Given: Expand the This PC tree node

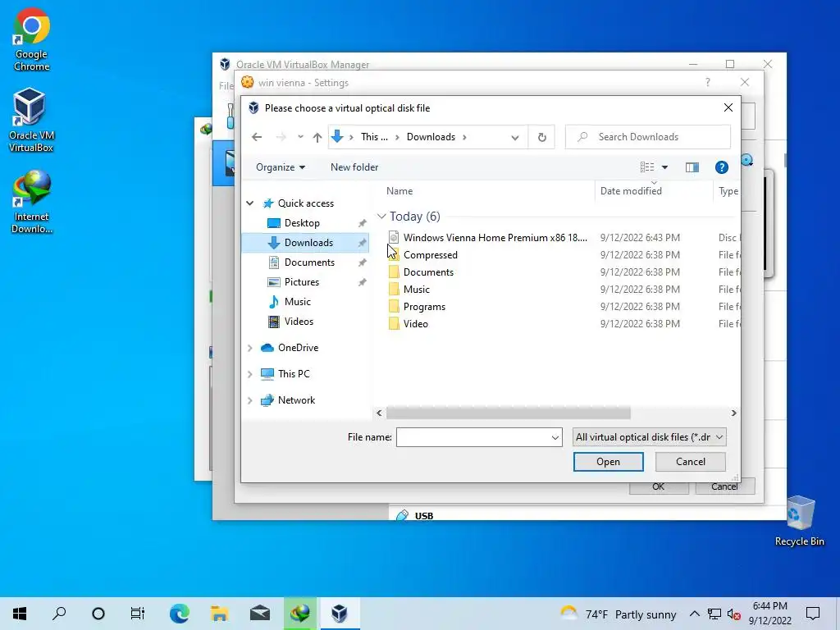Looking at the screenshot, I should [x=249, y=374].
